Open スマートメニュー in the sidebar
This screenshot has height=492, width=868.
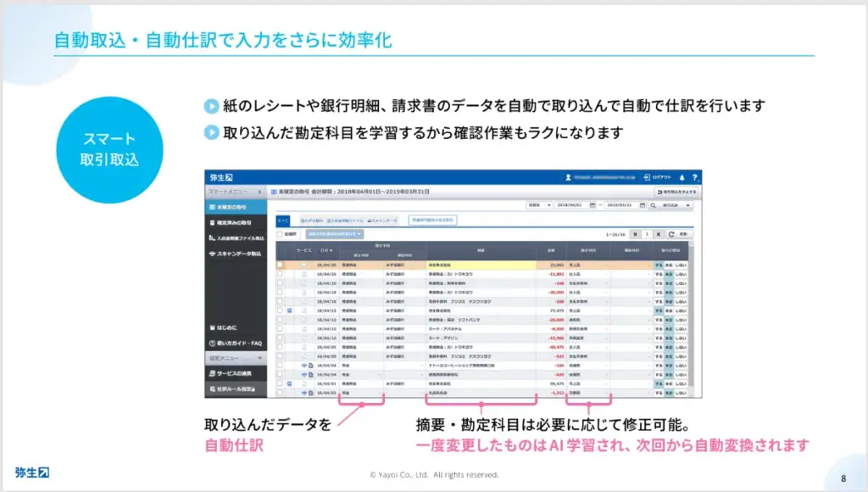coord(227,193)
